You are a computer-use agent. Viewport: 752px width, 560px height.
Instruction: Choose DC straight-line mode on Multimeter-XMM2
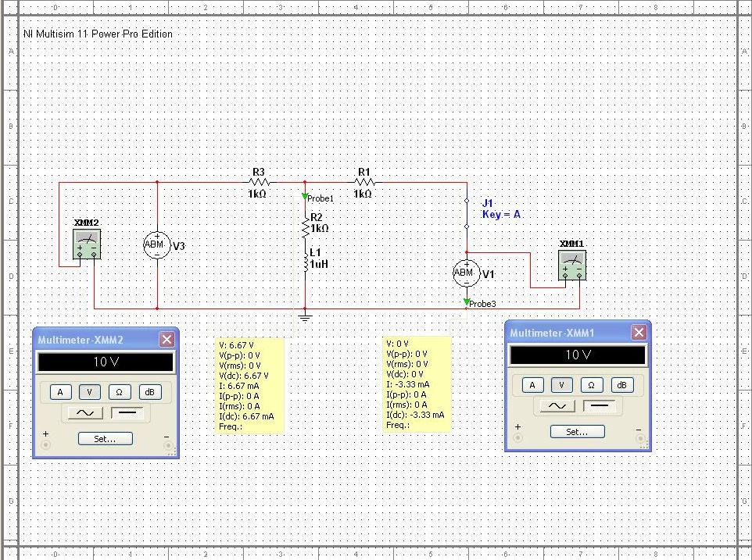pyautogui.click(x=127, y=413)
